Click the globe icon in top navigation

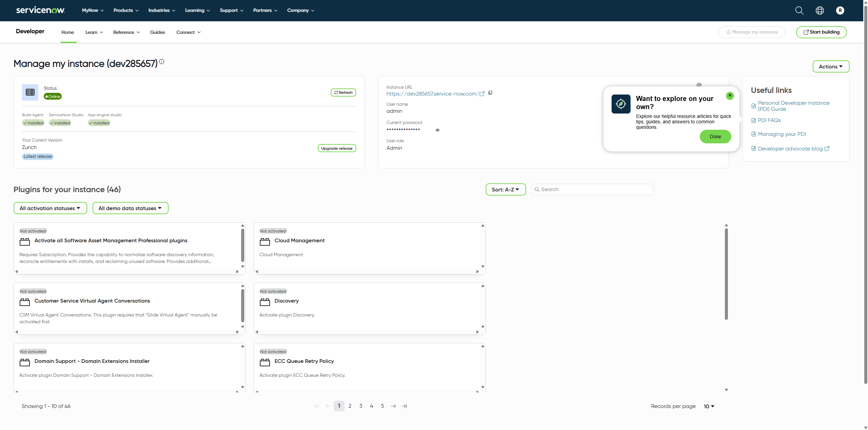(x=820, y=10)
